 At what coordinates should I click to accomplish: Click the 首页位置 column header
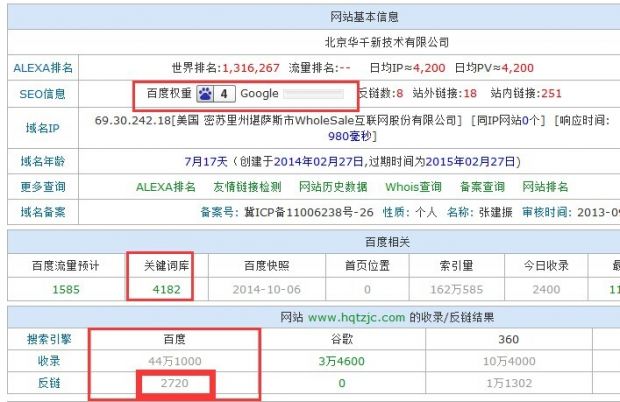click(x=367, y=266)
